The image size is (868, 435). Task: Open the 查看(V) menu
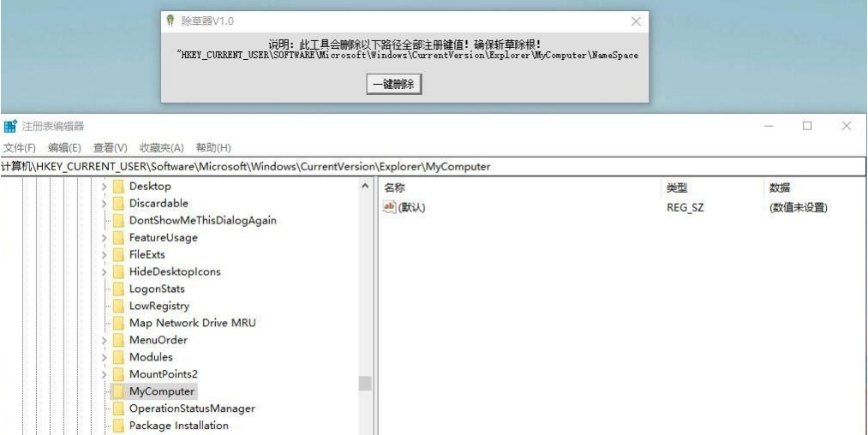[x=111, y=148]
